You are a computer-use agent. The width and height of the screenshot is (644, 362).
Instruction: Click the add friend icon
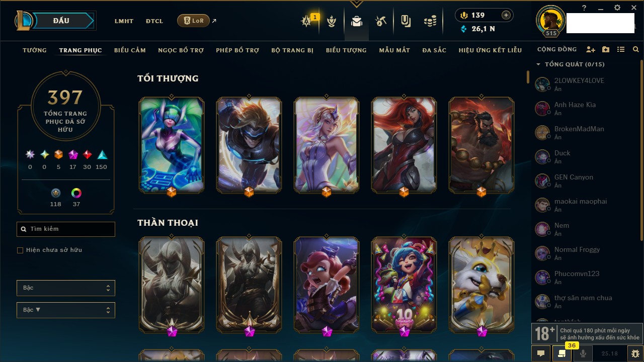click(x=591, y=50)
